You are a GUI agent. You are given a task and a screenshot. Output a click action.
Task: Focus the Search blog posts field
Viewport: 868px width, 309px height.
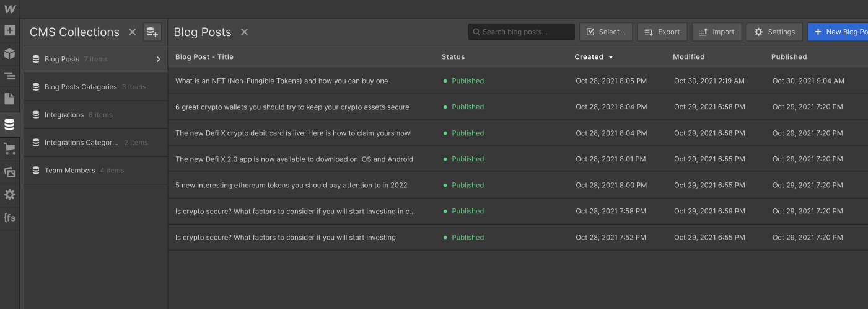[x=522, y=32]
